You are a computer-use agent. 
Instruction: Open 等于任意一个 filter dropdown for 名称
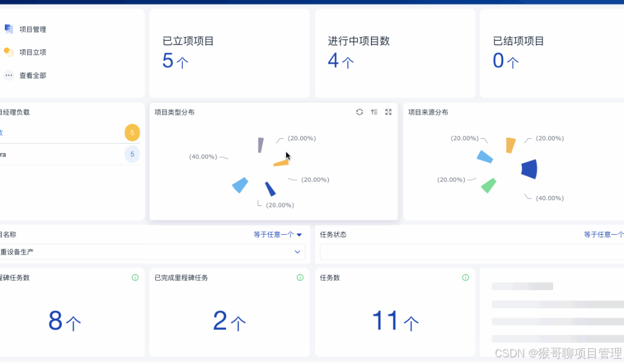click(278, 235)
